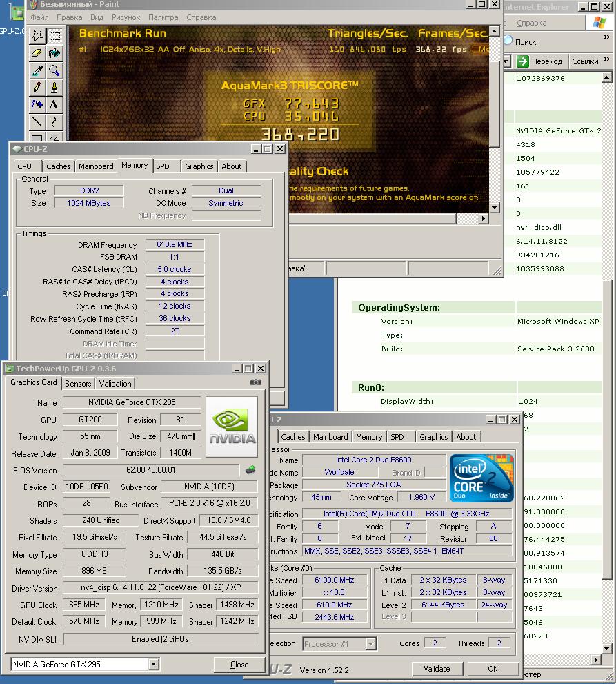
Task: Click the Paint canvas vertical scrollbar down arrow
Action: (495, 208)
